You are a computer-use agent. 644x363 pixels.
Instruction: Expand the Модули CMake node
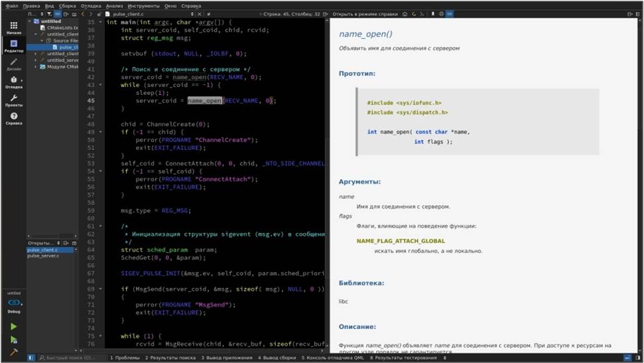36,66
